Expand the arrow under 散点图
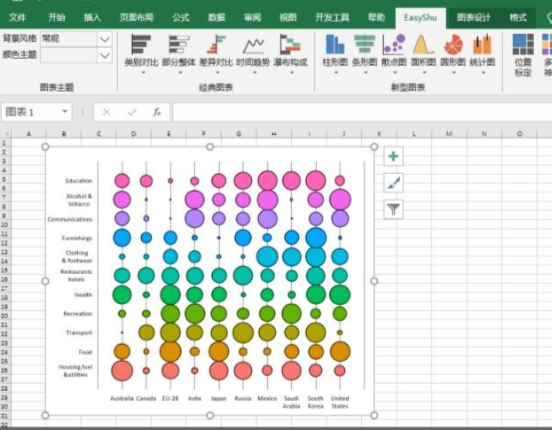552x430 pixels. 395,73
